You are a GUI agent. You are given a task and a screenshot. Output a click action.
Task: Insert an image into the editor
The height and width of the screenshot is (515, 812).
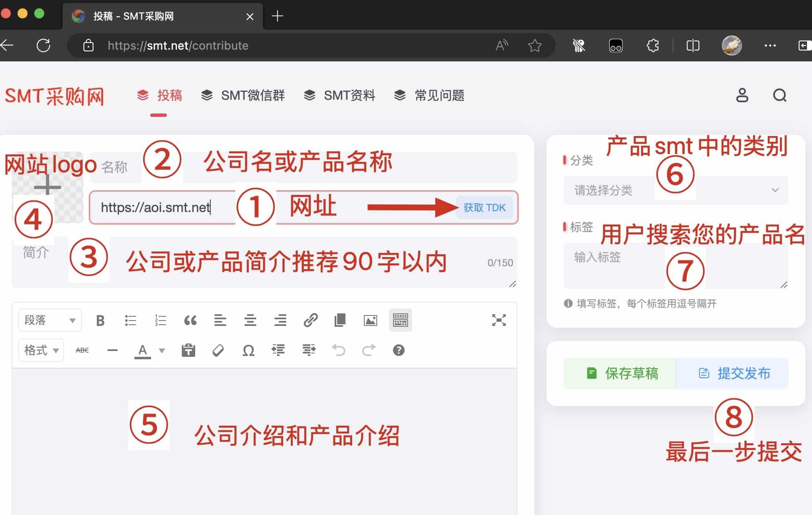[x=371, y=321]
